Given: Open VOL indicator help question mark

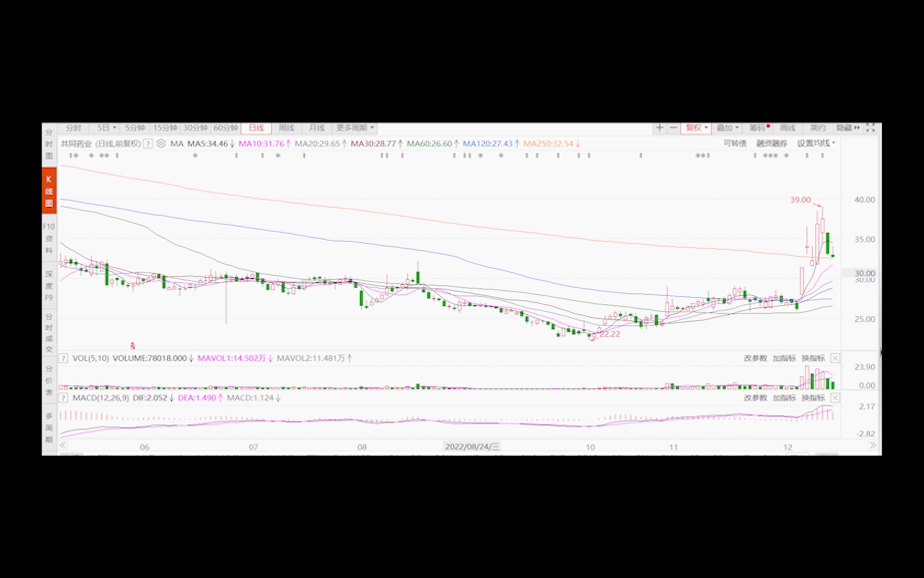Looking at the screenshot, I should (x=64, y=359).
